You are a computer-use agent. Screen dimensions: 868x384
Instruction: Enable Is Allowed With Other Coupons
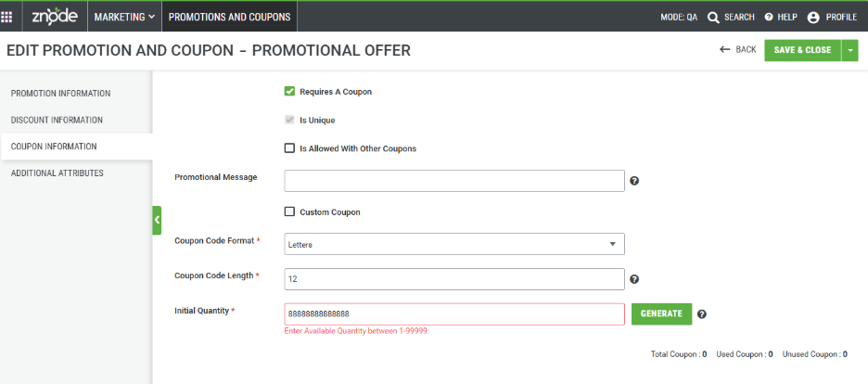click(x=289, y=148)
